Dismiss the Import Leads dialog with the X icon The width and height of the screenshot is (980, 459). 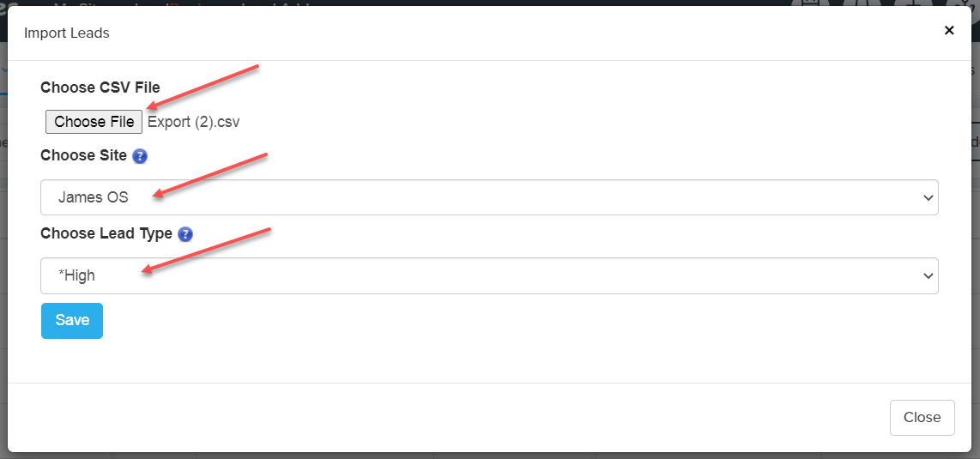point(949,30)
